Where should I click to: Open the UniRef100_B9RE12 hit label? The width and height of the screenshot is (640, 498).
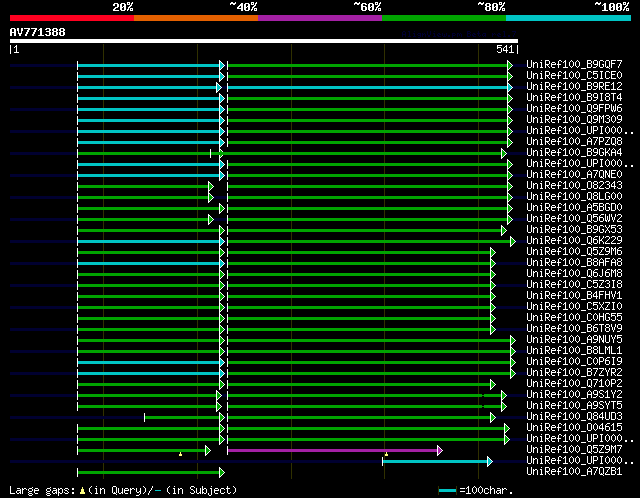pyautogui.click(x=574, y=87)
